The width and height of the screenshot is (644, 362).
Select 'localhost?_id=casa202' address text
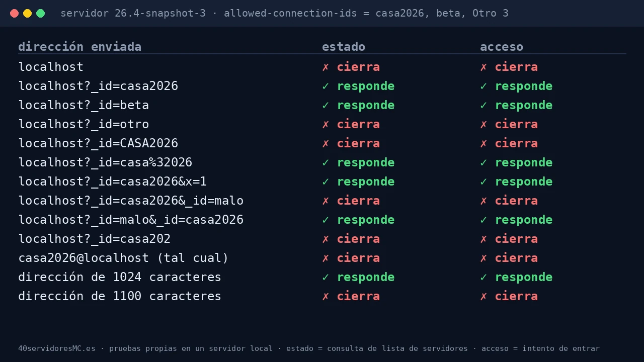95,239
